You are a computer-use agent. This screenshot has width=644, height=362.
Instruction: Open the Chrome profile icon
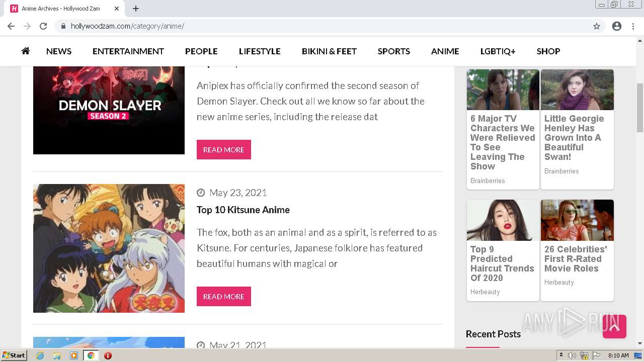pos(617,26)
